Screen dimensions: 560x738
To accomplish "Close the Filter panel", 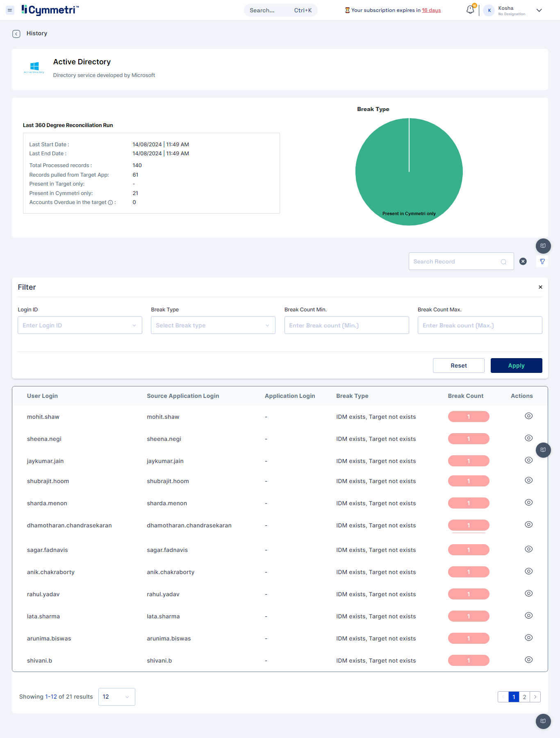I will 540,287.
